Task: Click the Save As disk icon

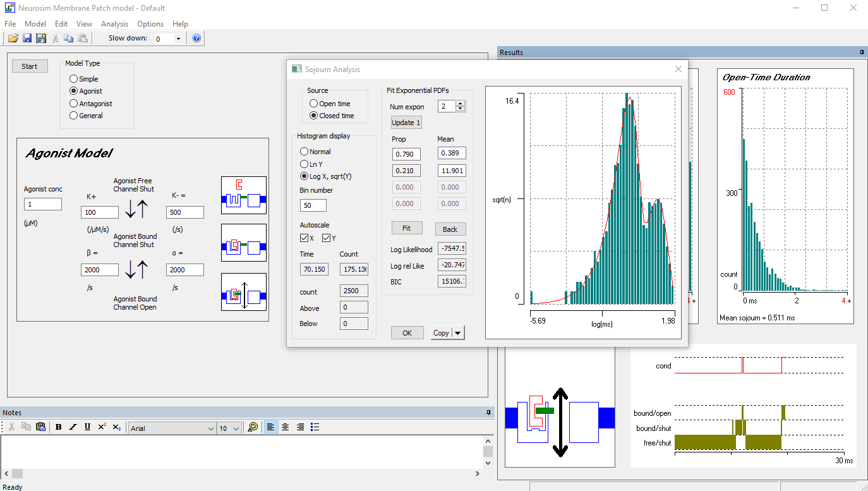Action: pyautogui.click(x=41, y=39)
